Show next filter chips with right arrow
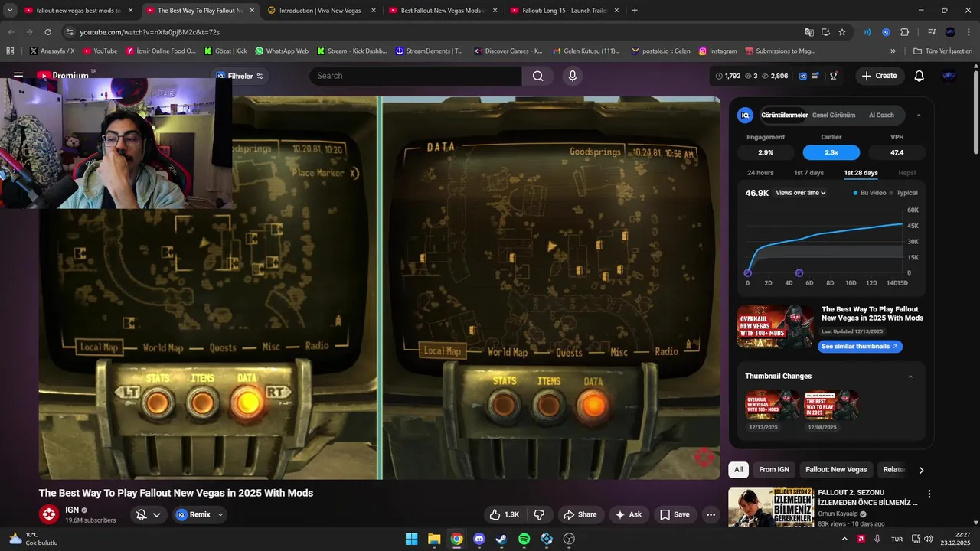 click(x=921, y=470)
